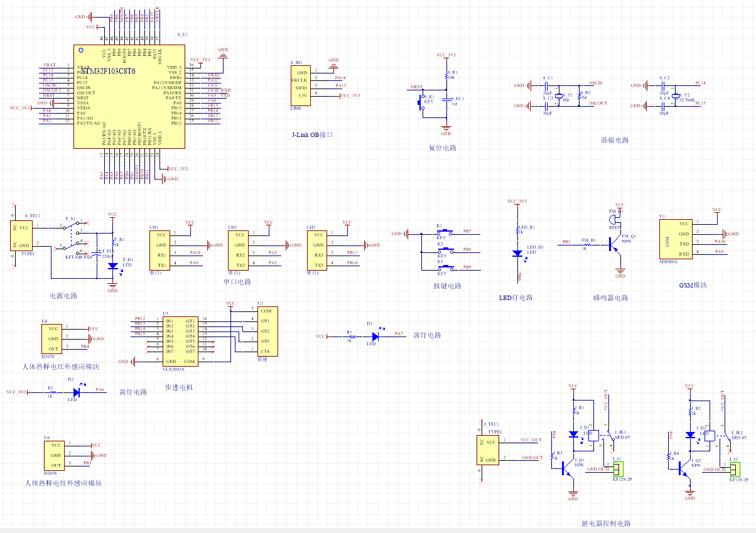Select the LED_D1 diode symbol

coord(517,254)
